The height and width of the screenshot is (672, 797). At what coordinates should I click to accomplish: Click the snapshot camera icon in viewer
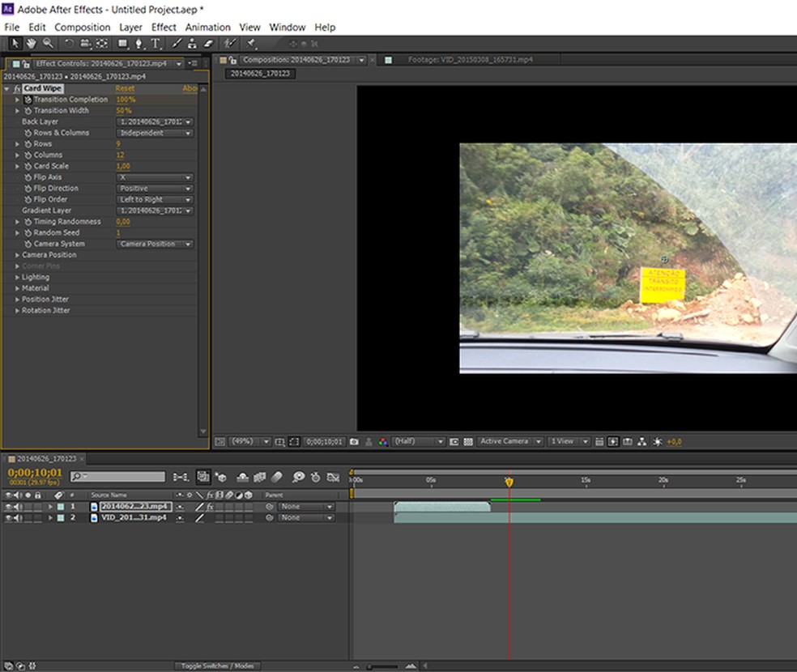tap(354, 442)
